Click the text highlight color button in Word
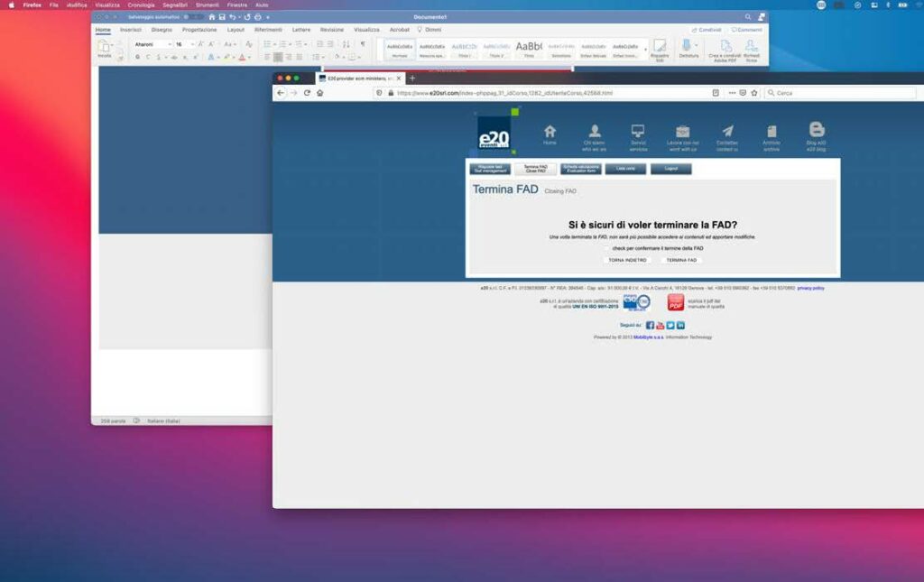Viewport: 924px width, 582px height. (x=226, y=57)
